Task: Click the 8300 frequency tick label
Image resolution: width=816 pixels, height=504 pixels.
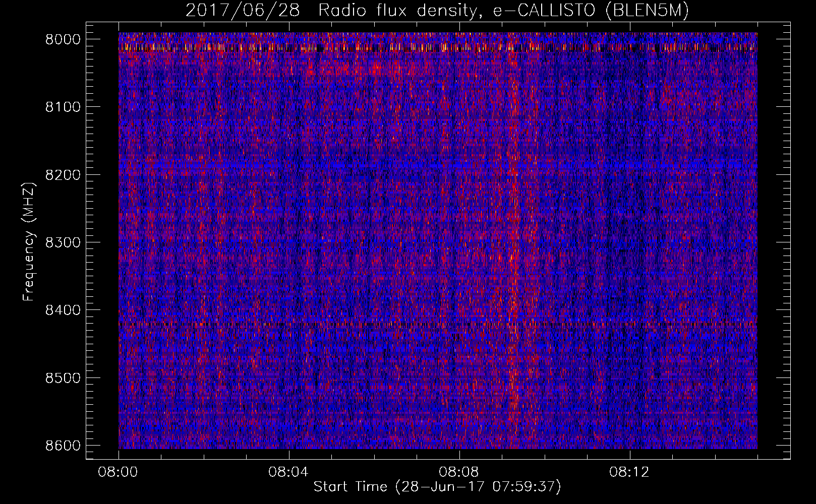Action: click(x=63, y=242)
